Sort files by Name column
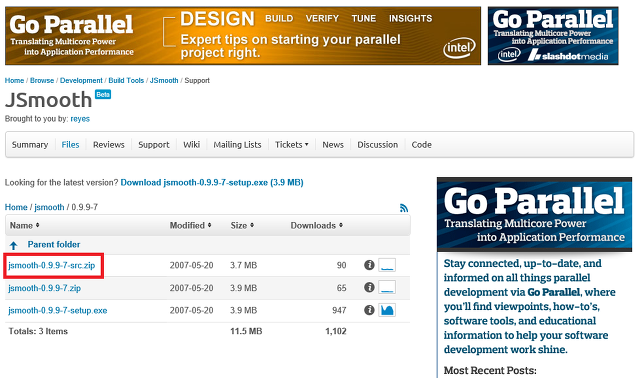This screenshot has width=644, height=378. pyautogui.click(x=25, y=225)
